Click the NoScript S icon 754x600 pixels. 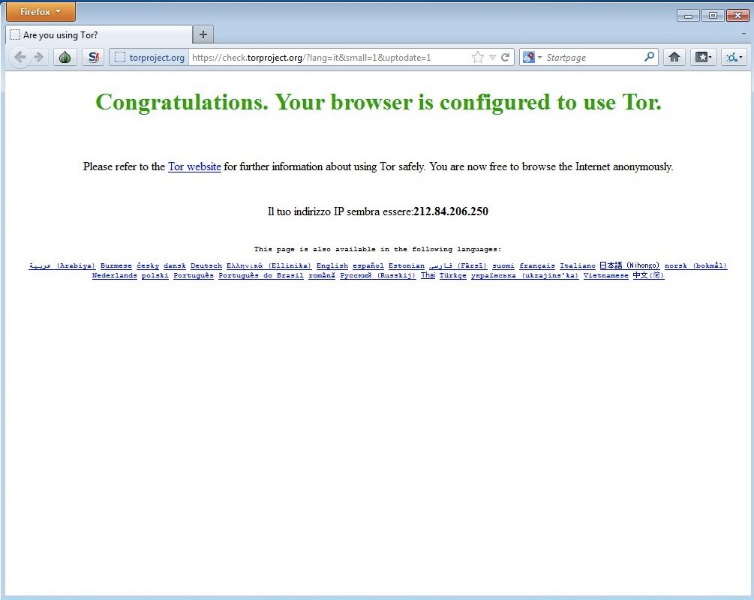(x=93, y=58)
